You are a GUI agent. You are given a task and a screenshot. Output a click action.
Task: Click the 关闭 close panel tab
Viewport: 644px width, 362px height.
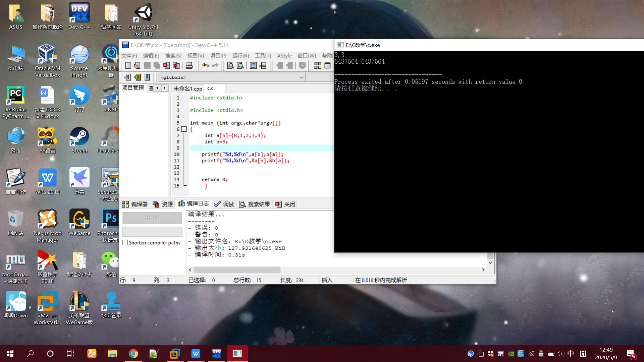click(x=285, y=204)
